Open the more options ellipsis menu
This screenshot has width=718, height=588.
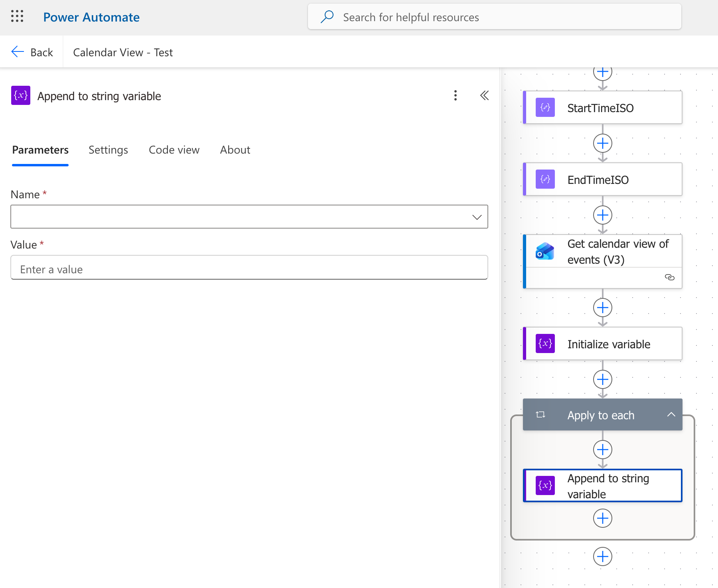(x=455, y=95)
